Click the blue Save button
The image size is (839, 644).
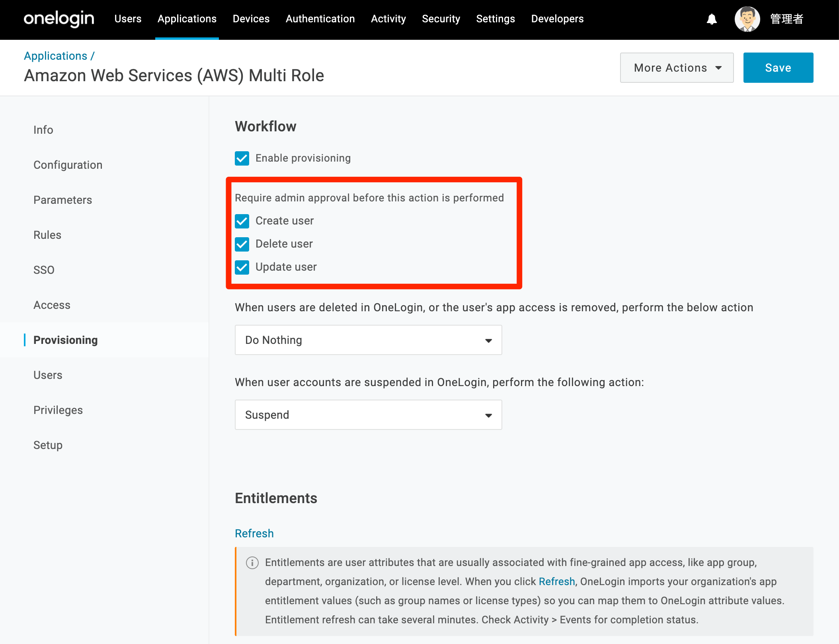pos(778,68)
